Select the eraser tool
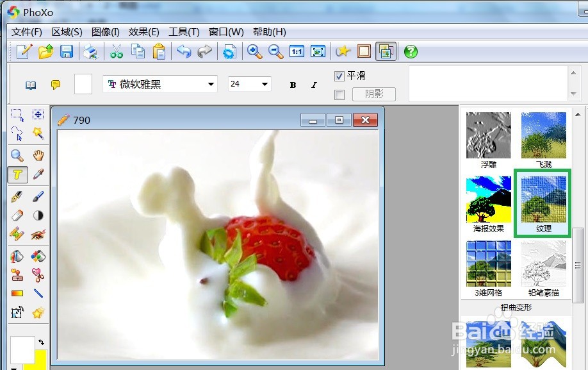The height and width of the screenshot is (370, 588). [17, 215]
